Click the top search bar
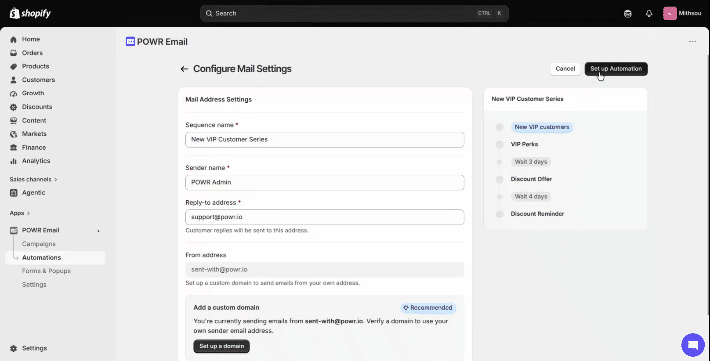 pyautogui.click(x=354, y=14)
